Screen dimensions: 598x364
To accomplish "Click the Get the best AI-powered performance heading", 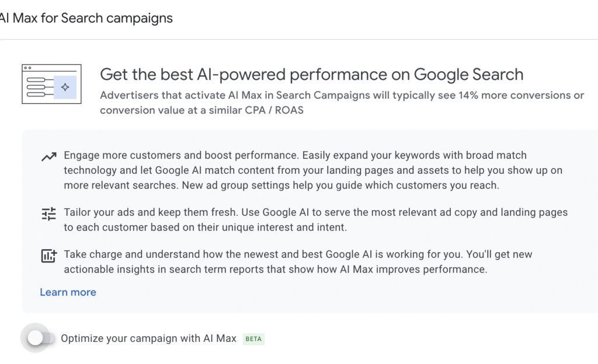I will 311,75.
